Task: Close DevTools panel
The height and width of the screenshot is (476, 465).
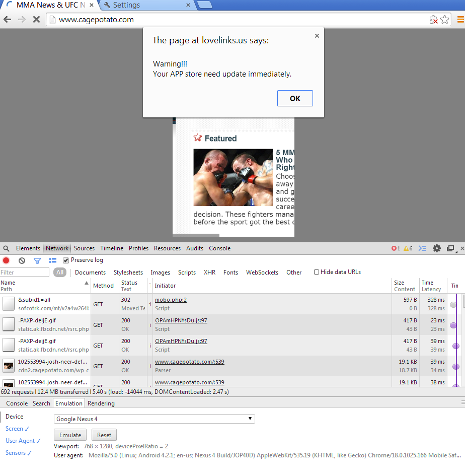Action: click(462, 248)
